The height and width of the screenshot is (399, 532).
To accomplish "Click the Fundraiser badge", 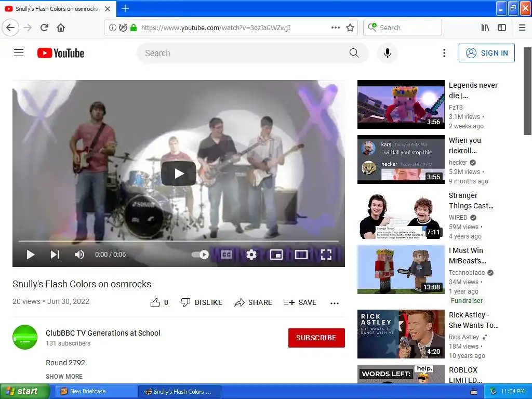I will tap(467, 301).
